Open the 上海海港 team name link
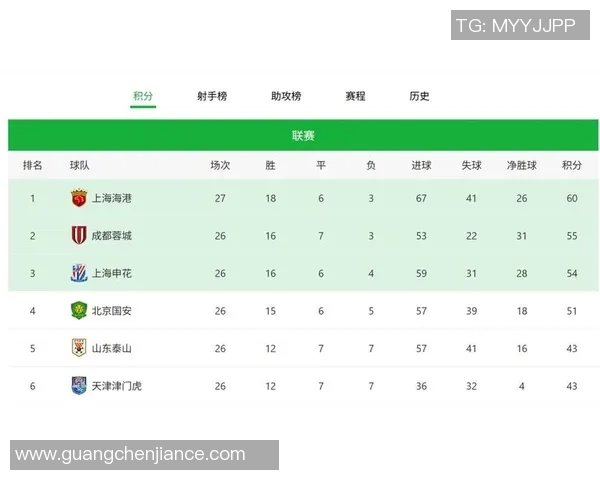Viewport: 600px width, 480px height. point(111,198)
